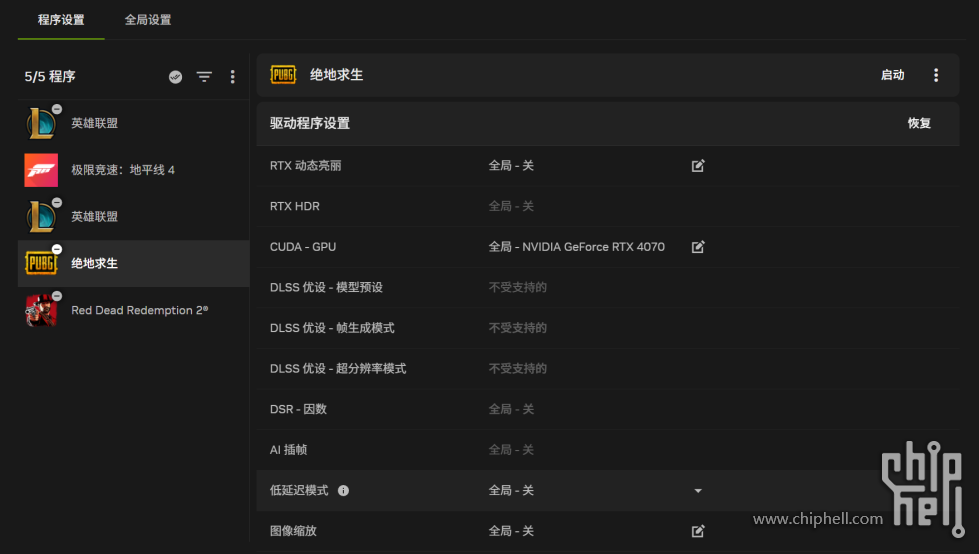Select Red Dead Redemption 2 program
The image size is (979, 554).
(x=134, y=310)
